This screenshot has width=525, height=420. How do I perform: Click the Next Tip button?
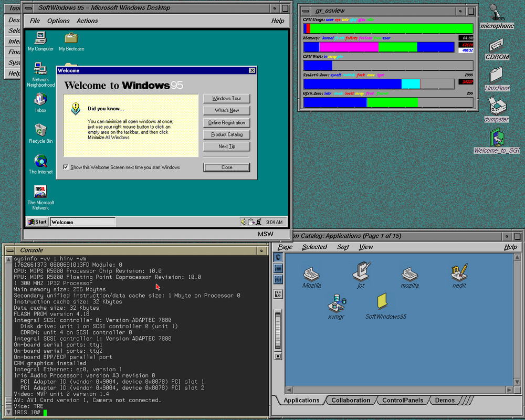226,146
